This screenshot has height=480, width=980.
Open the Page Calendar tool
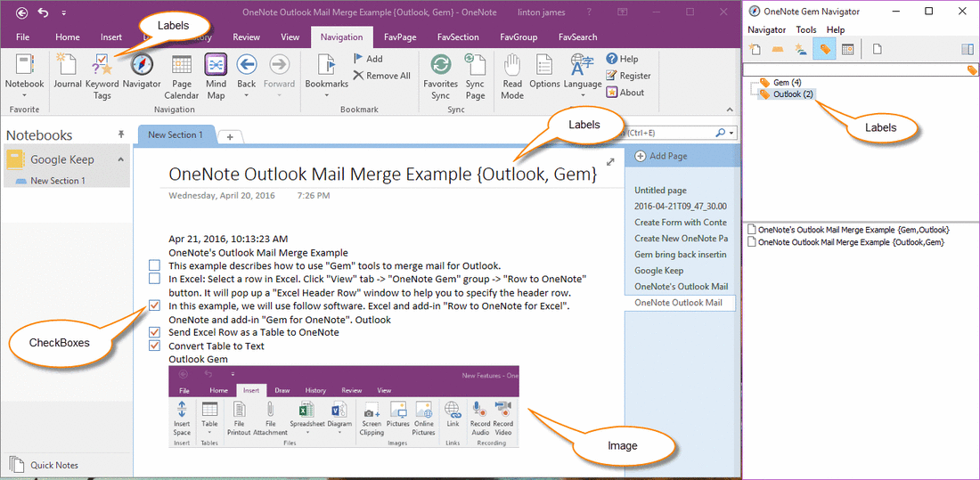(x=181, y=77)
